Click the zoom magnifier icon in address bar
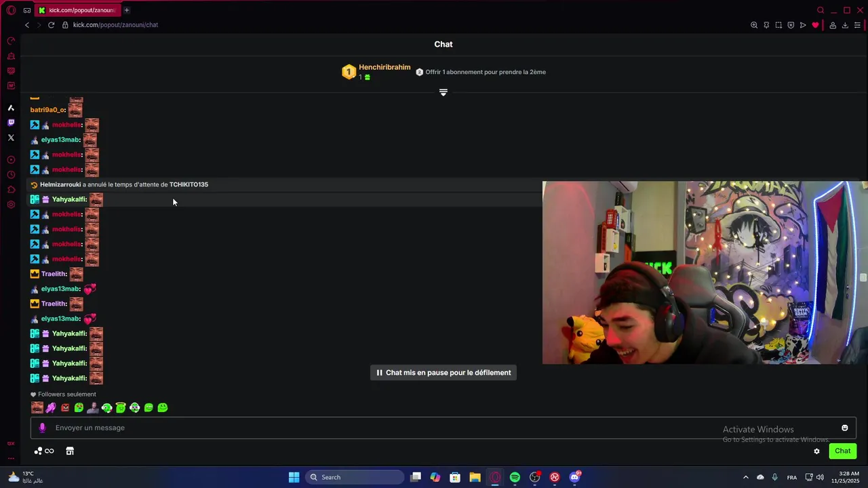The height and width of the screenshot is (488, 868). [x=754, y=25]
